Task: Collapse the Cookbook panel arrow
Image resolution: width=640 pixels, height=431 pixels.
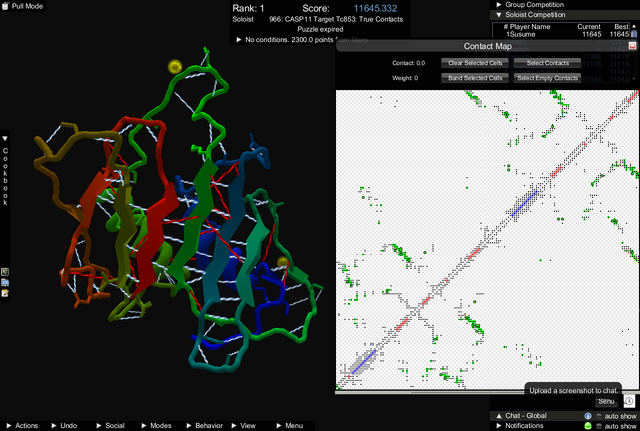Action: click(x=5, y=138)
